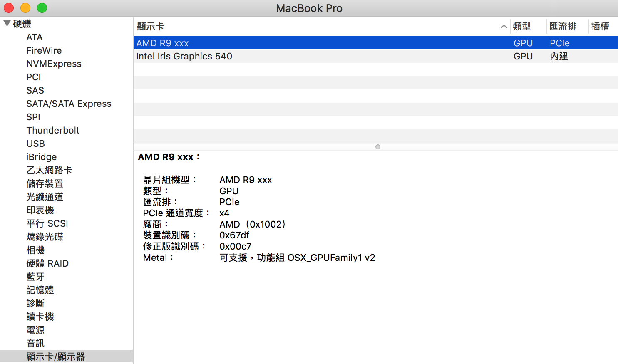Viewport: 618px width, 364px height.
Task: Open the 藍牙 hardware section
Action: coord(35,277)
